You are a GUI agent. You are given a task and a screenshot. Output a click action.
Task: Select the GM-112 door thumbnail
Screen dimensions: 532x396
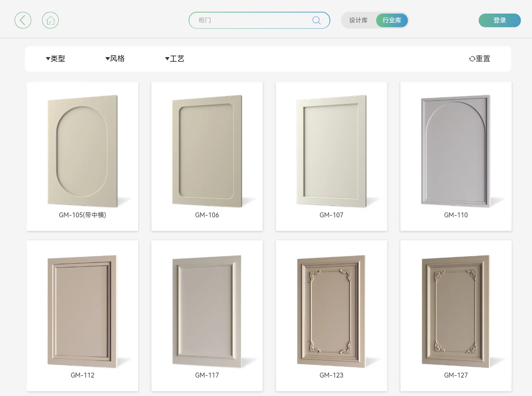point(82,311)
